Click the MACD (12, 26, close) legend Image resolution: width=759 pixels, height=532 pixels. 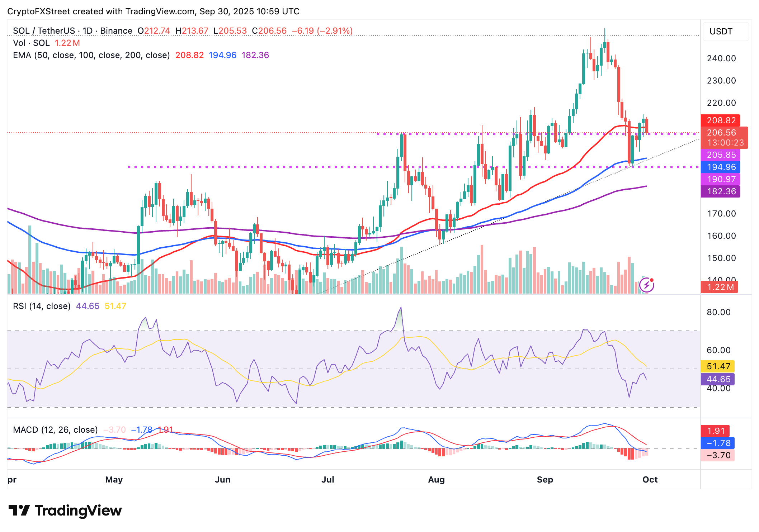pyautogui.click(x=55, y=429)
